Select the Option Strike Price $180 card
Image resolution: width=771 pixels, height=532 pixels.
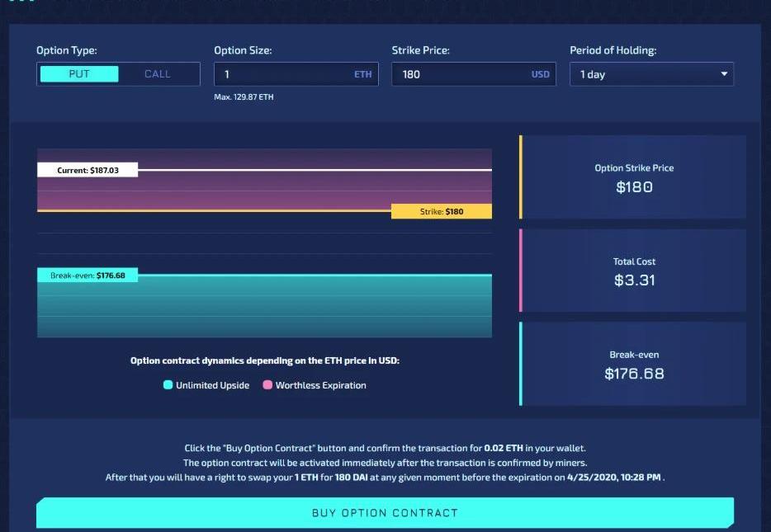633,177
